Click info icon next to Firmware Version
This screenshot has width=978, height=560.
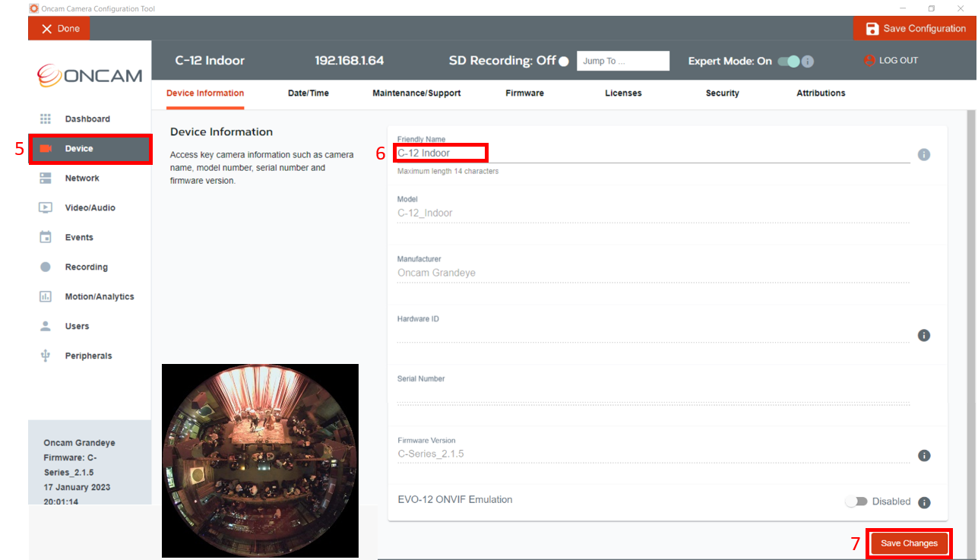pos(924,456)
